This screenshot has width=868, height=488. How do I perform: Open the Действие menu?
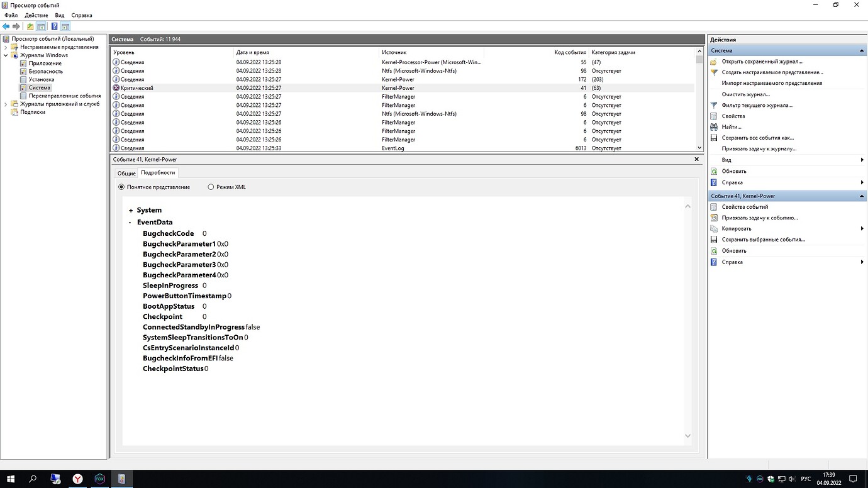pos(36,15)
